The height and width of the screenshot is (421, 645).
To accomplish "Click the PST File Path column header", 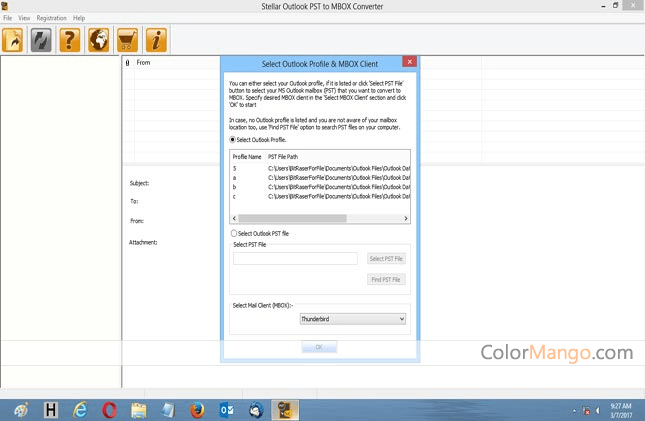I will point(283,157).
